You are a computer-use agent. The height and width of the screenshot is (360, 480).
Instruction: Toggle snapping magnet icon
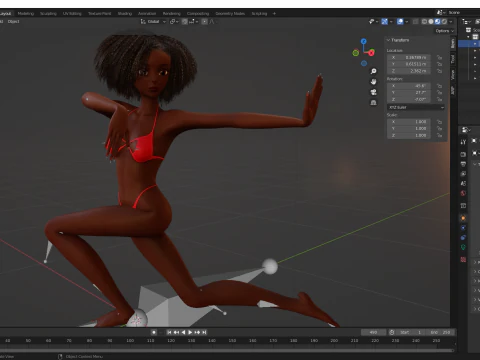click(185, 21)
